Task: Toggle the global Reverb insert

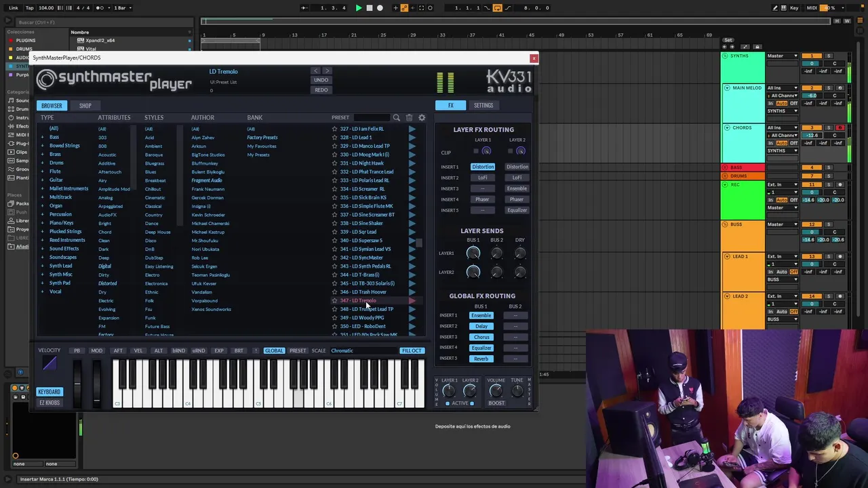Action: 481,359
